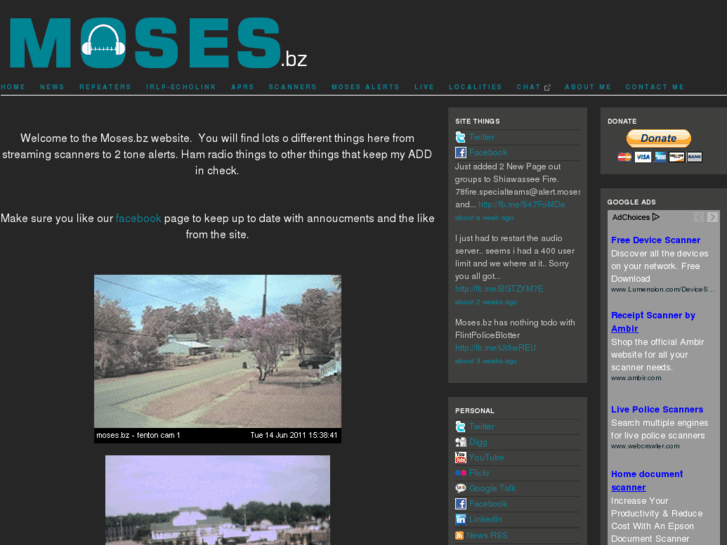Click the Visa card logo under Donate
This screenshot has height=545, width=727.
642,157
